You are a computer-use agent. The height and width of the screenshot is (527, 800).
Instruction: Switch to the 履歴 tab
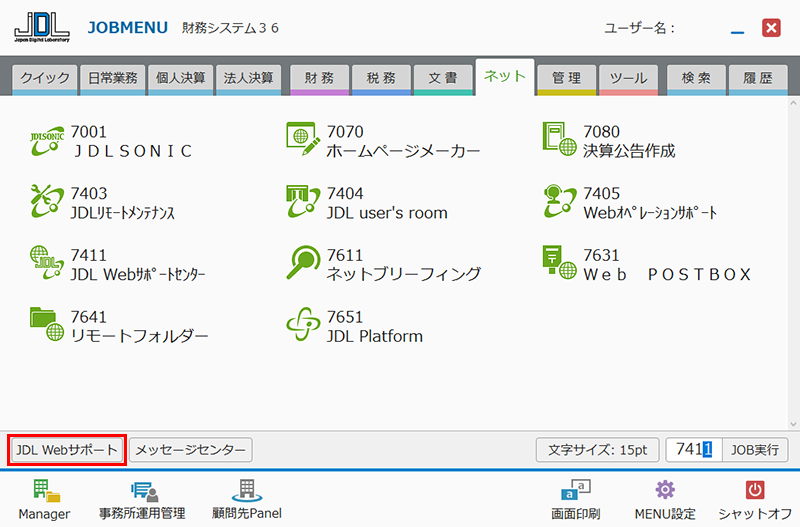(x=758, y=79)
